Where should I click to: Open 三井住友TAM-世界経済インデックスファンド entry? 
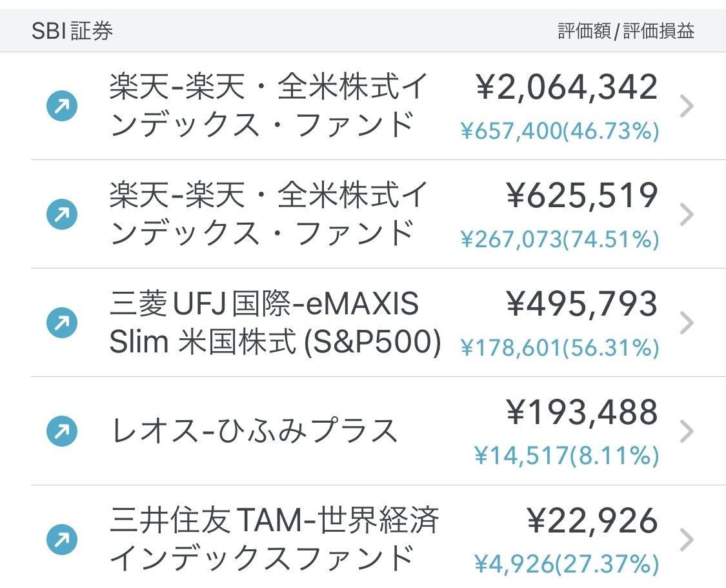coord(274,540)
